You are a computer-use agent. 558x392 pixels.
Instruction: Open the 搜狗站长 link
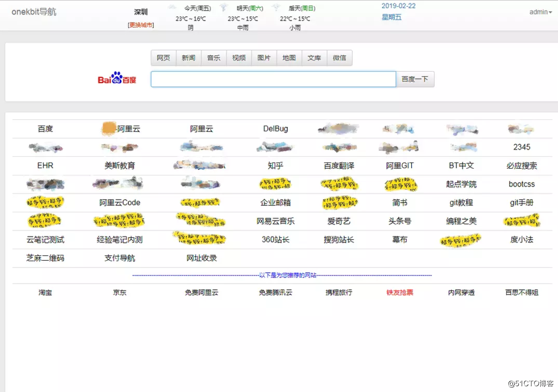339,239
